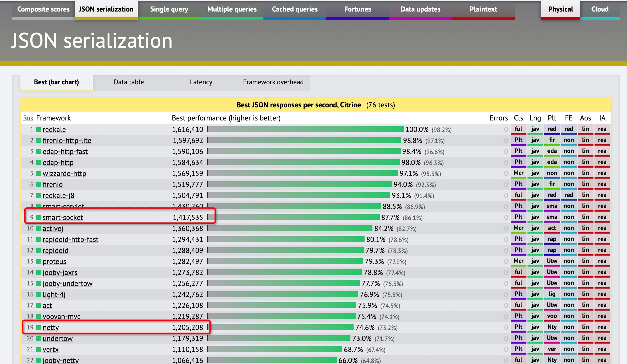
Task: Open the act framework link
Action: pos(47,306)
